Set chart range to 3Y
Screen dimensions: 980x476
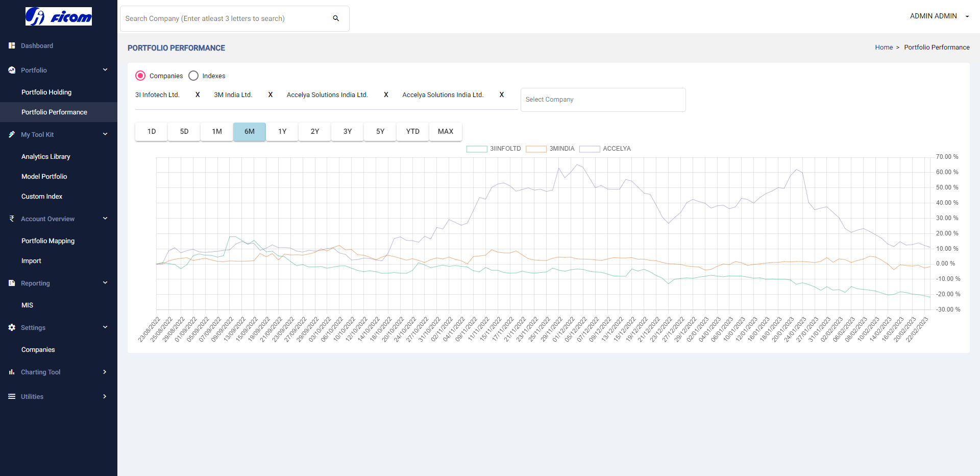tap(348, 132)
